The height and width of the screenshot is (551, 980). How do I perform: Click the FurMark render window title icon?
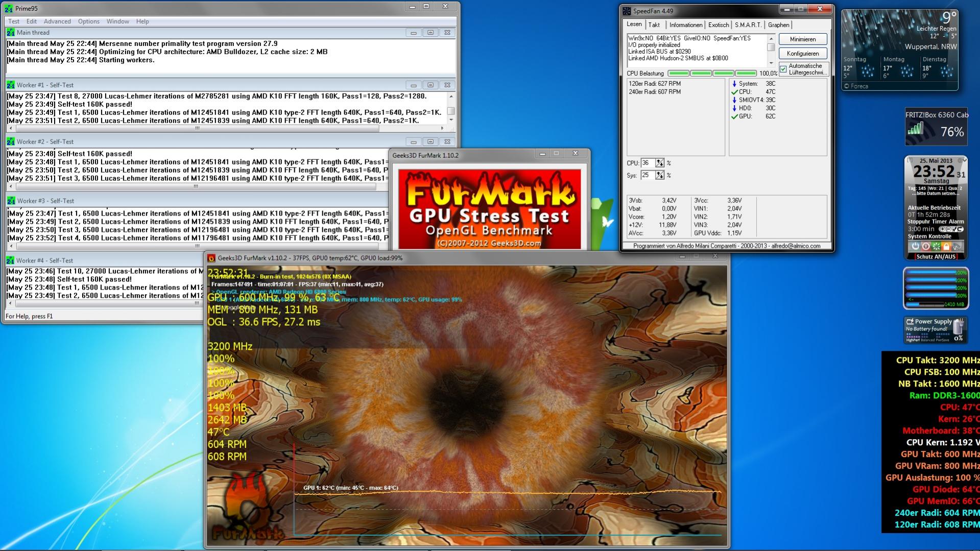click(211, 258)
